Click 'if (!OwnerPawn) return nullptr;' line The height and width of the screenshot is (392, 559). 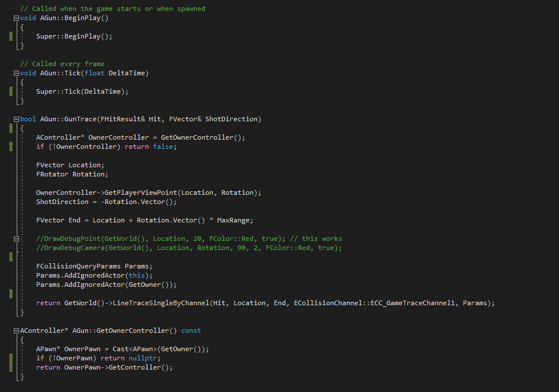click(x=98, y=359)
